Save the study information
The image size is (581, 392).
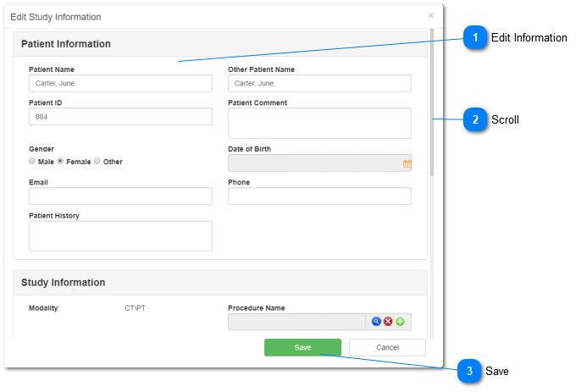point(302,347)
